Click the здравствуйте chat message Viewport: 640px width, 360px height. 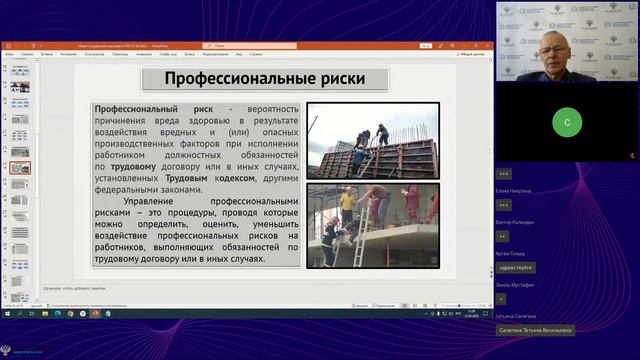pyautogui.click(x=516, y=268)
